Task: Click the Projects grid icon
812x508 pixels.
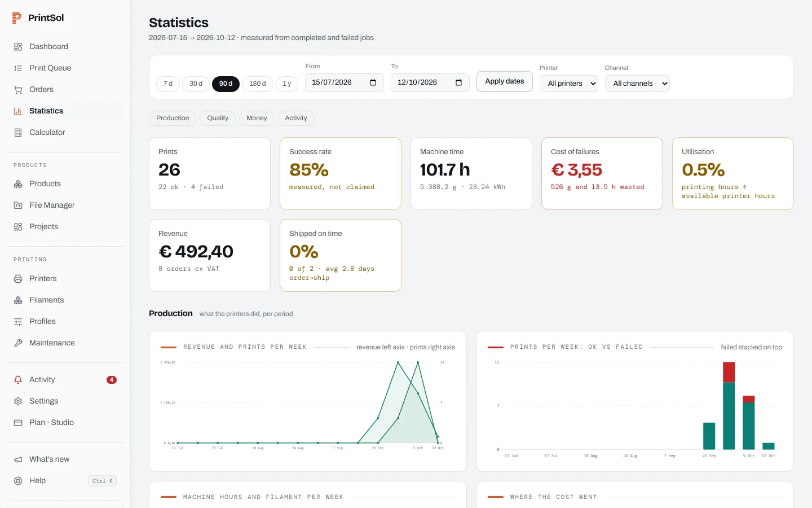Action: (x=18, y=227)
